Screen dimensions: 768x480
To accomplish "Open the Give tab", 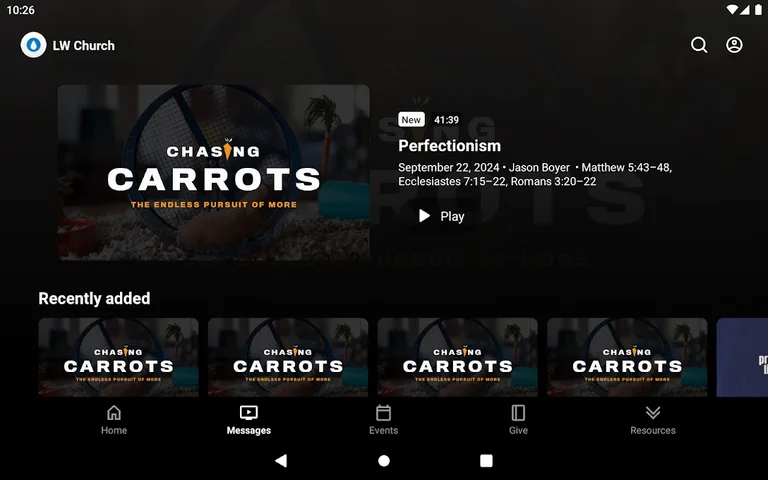I will click(x=518, y=420).
